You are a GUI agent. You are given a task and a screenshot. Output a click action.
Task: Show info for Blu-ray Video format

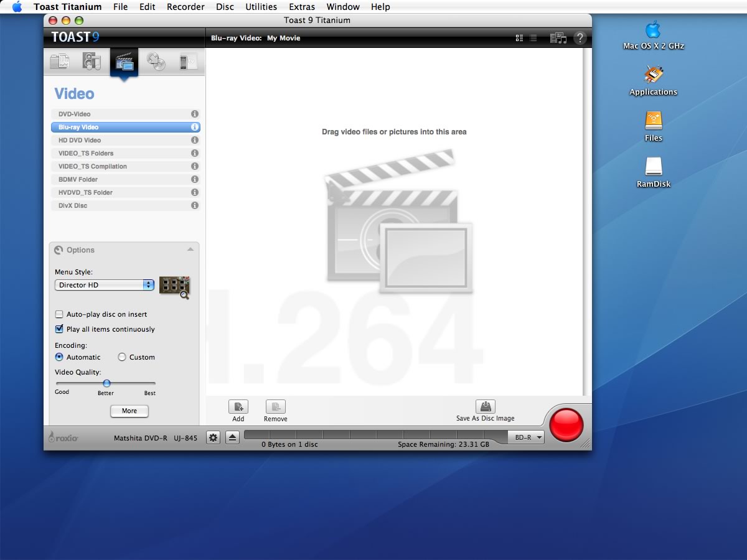[x=195, y=127]
